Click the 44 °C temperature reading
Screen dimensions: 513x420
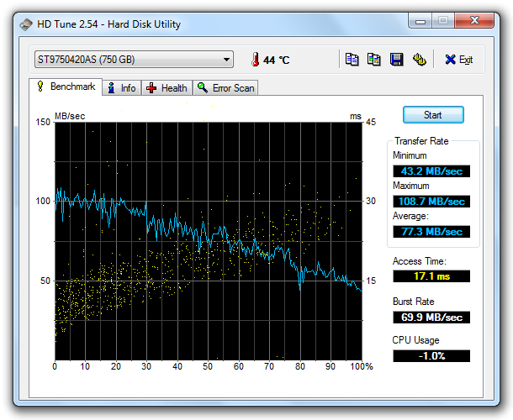point(277,60)
